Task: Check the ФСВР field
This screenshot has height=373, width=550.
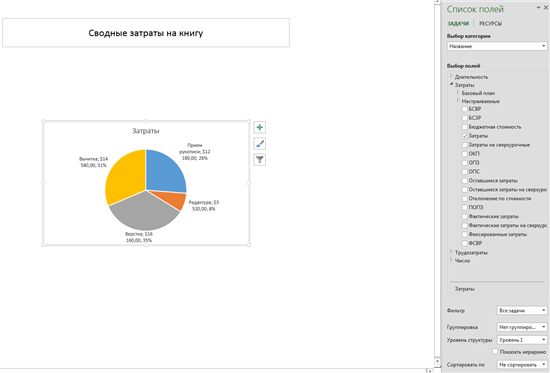Action: 465,243
